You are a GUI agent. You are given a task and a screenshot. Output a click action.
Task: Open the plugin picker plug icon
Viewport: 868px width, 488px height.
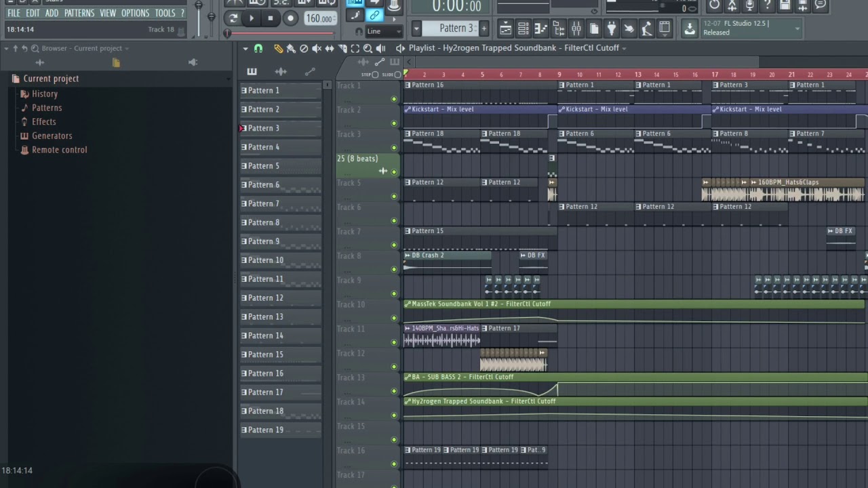tap(611, 28)
